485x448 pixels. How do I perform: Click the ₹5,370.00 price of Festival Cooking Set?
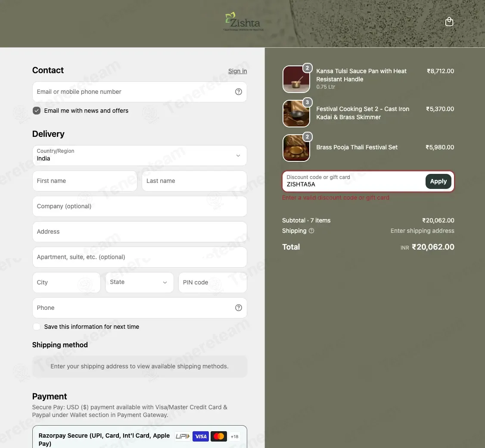[x=440, y=109]
